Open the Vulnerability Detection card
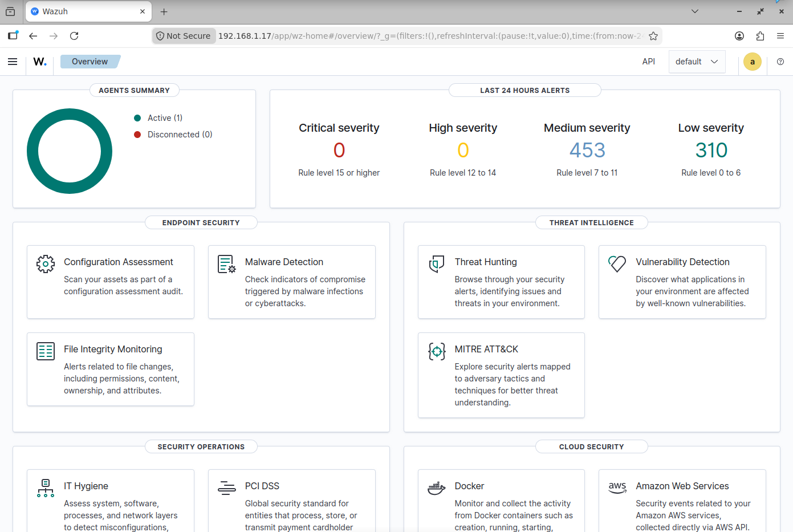The width and height of the screenshot is (793, 532). pyautogui.click(x=682, y=282)
